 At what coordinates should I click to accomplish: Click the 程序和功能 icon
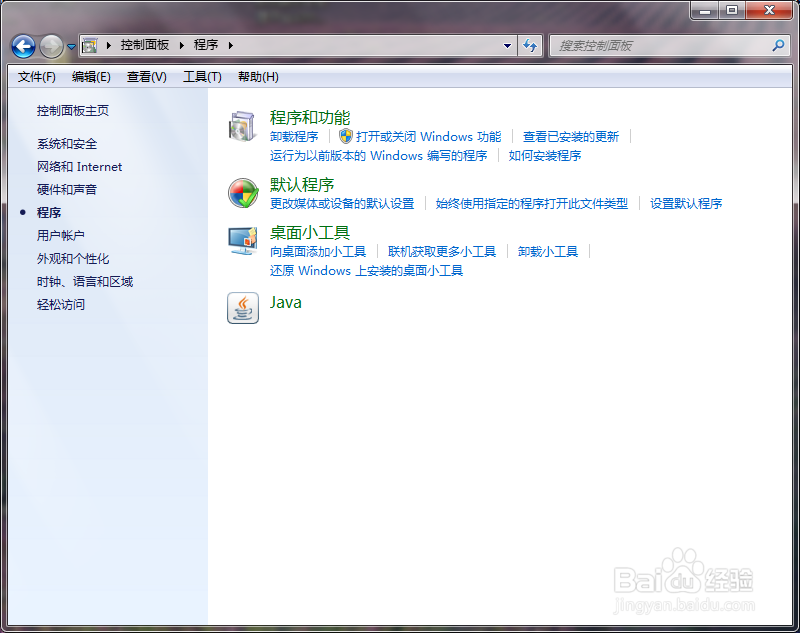tap(242, 126)
